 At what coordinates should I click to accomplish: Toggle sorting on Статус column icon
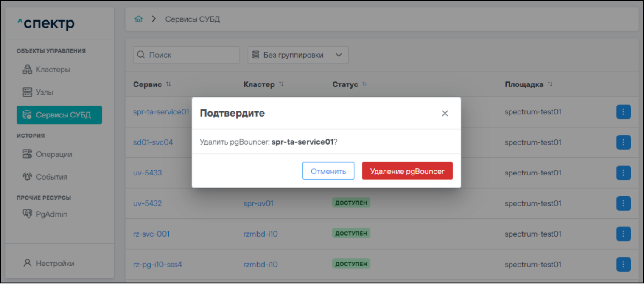pos(364,85)
